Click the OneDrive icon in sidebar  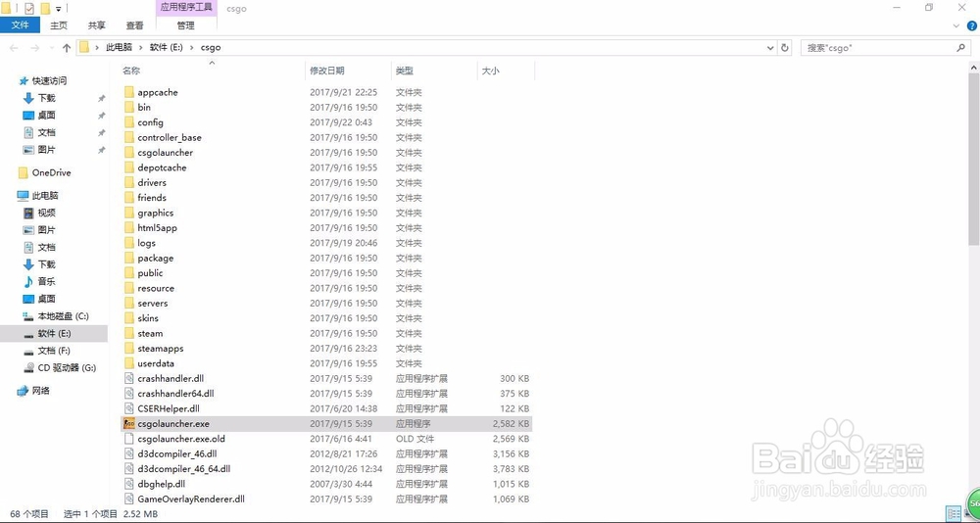[x=24, y=172]
